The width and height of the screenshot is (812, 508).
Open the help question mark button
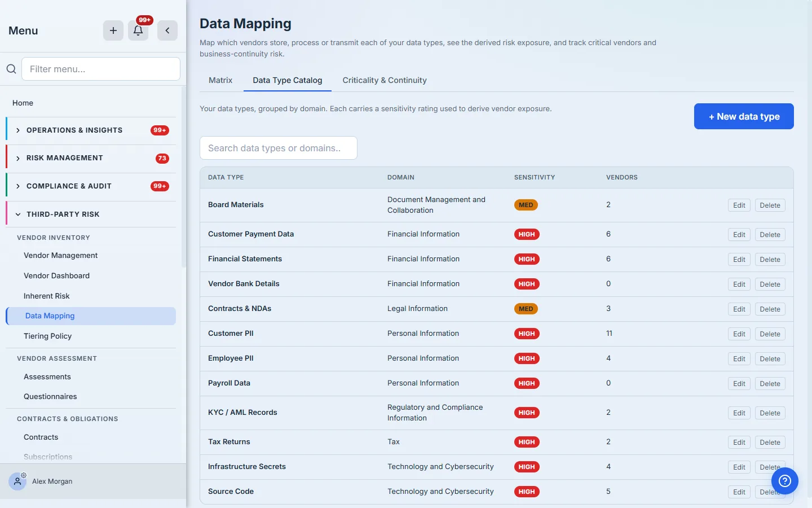tap(785, 481)
